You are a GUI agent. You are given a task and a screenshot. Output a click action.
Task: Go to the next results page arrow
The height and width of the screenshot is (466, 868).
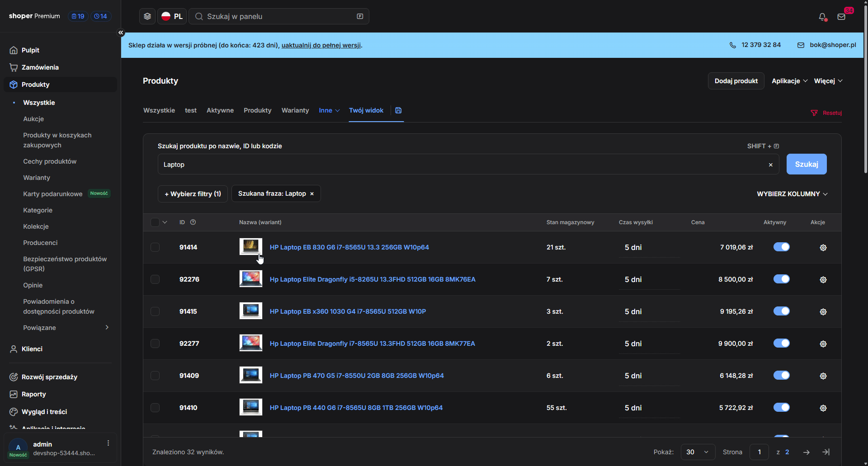[807, 452]
